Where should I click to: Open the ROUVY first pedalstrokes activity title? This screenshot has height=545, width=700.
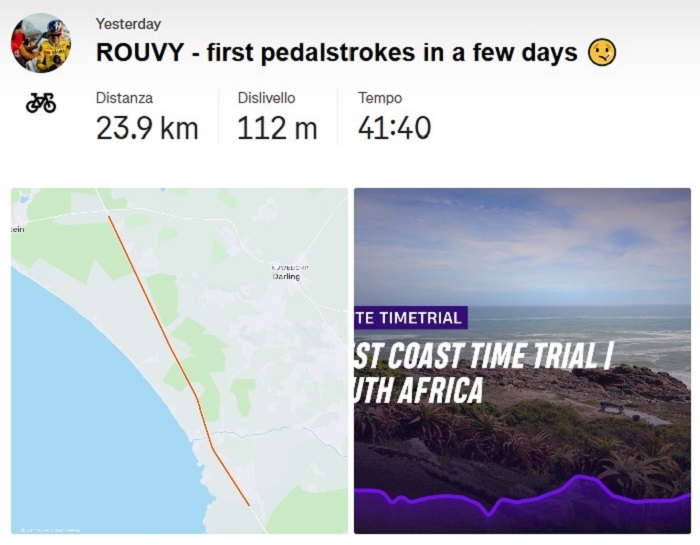(336, 52)
